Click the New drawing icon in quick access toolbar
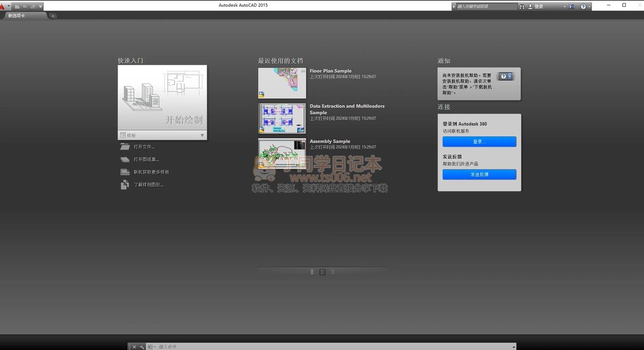The height and width of the screenshot is (350, 644). click(x=18, y=7)
